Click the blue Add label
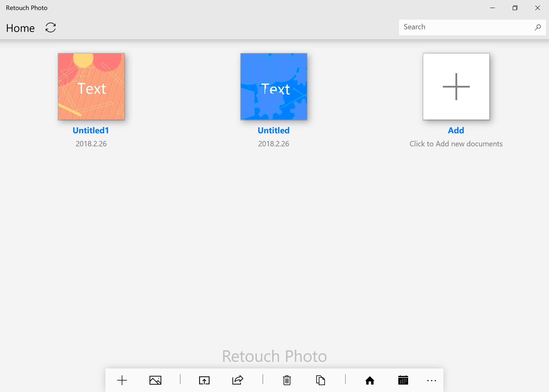549x392 pixels. click(x=456, y=130)
